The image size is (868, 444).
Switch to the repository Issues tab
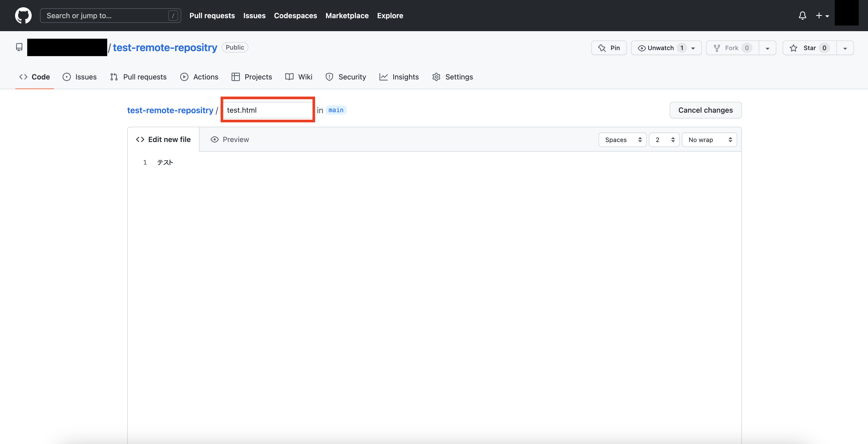[79, 77]
